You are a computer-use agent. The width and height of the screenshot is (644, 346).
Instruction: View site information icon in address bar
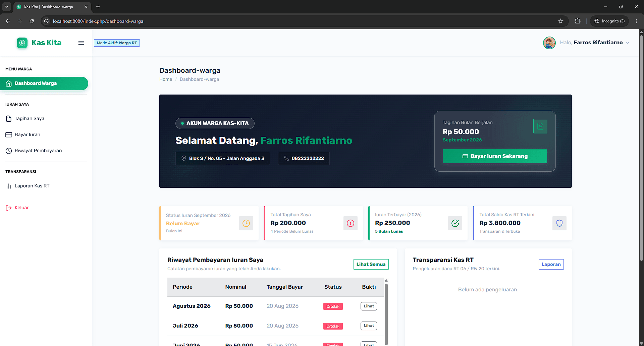pos(47,21)
